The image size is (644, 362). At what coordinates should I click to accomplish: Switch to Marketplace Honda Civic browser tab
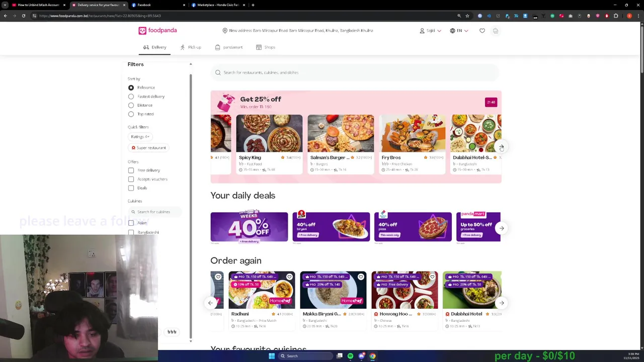tap(218, 5)
